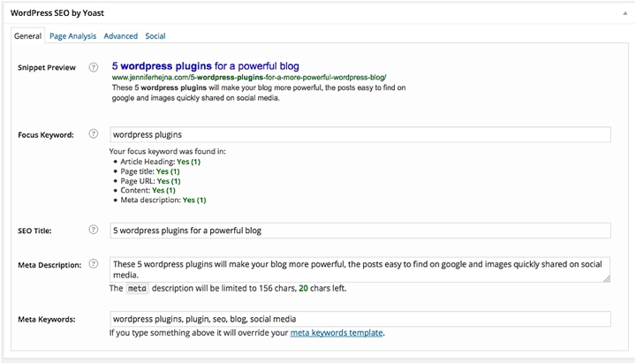
Task: Click the 'Content: Yes (1)' row
Action: click(x=148, y=190)
